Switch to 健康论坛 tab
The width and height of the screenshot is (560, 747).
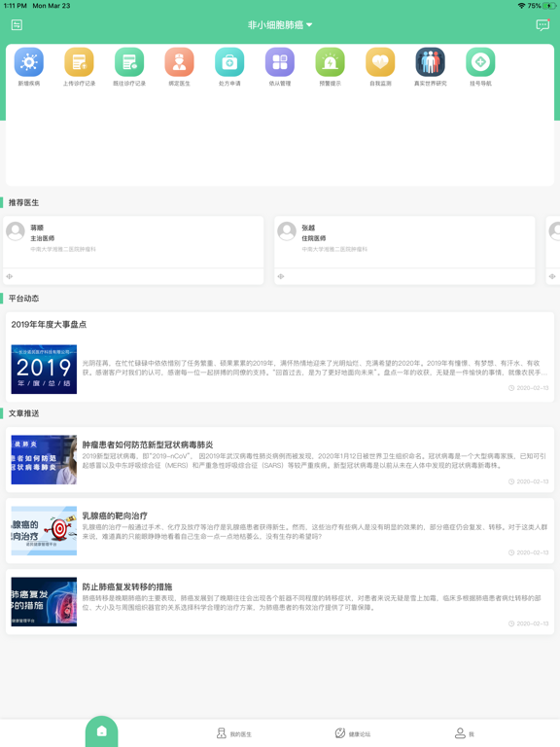click(352, 733)
